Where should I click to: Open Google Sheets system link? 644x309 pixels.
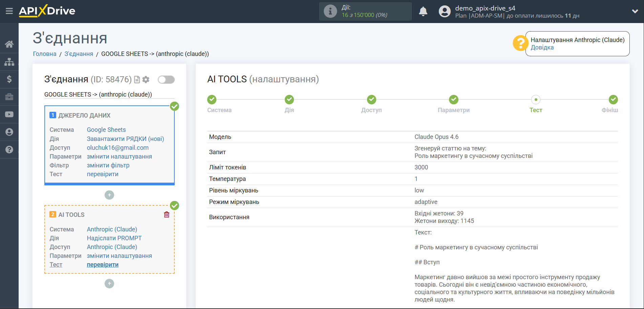click(x=106, y=130)
